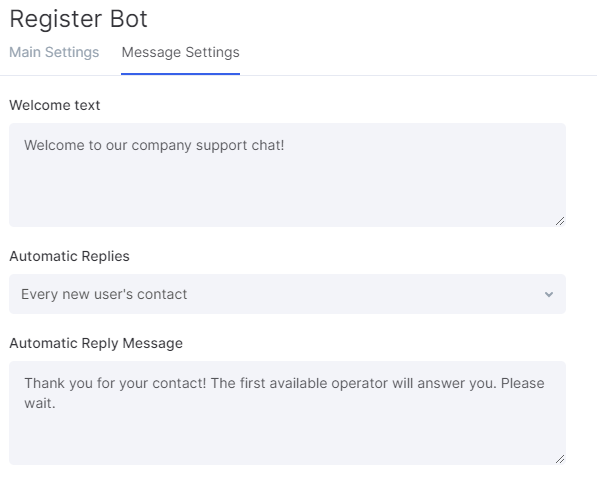This screenshot has width=597, height=485.
Task: Select the Message Settings tab
Action: click(180, 52)
